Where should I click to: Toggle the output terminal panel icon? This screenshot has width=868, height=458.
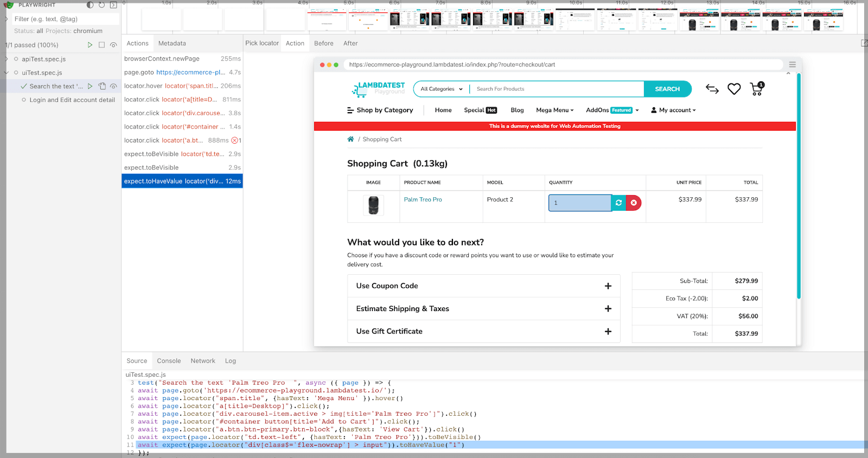click(113, 5)
